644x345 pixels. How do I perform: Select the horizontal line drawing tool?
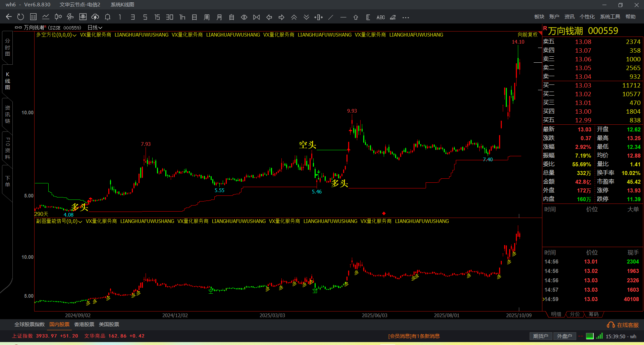pos(343,17)
